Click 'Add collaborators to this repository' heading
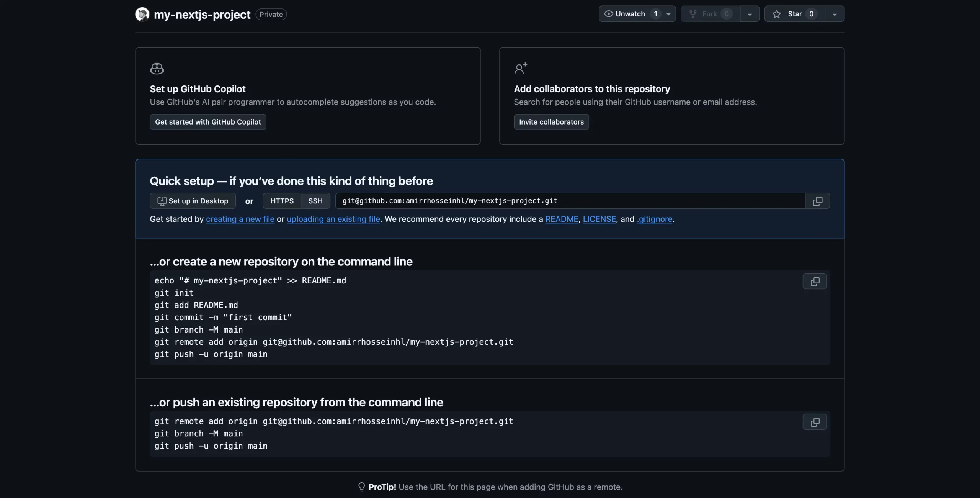The image size is (980, 498). (x=592, y=89)
